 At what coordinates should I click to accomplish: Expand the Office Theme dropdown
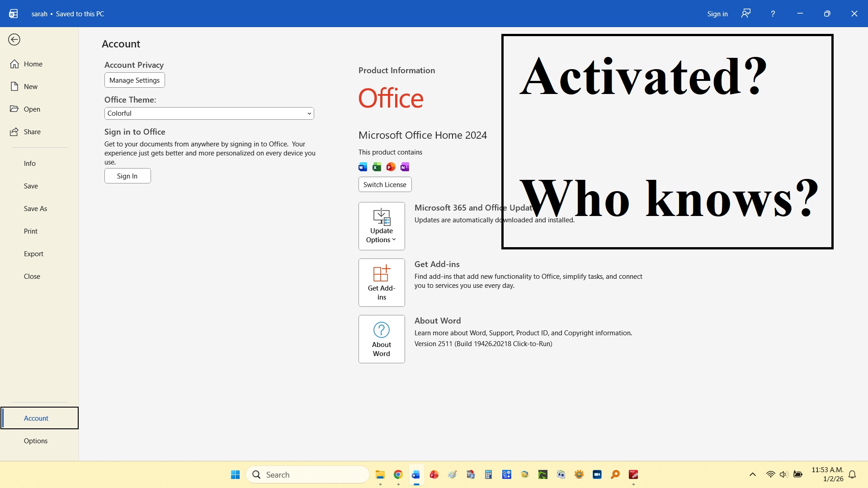209,113
